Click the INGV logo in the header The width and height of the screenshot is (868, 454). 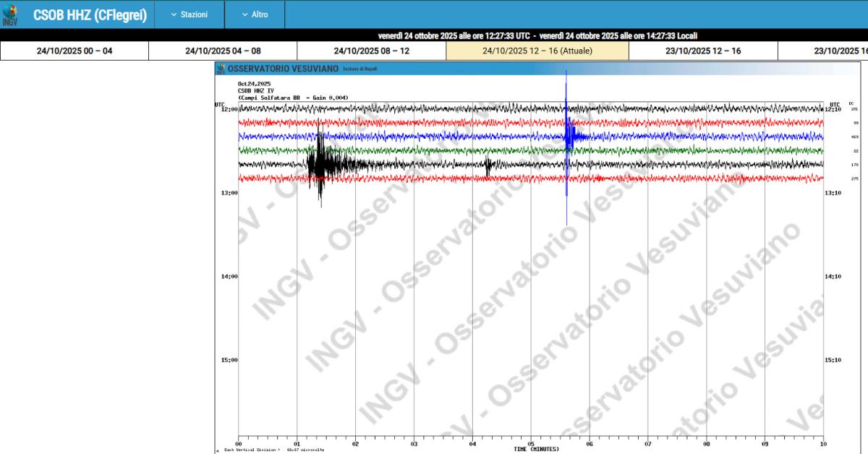point(10,14)
